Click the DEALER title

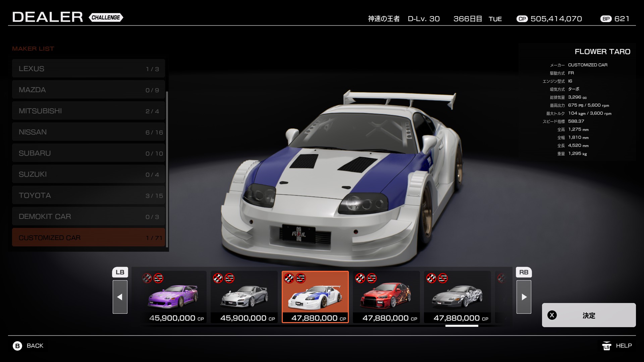(48, 17)
